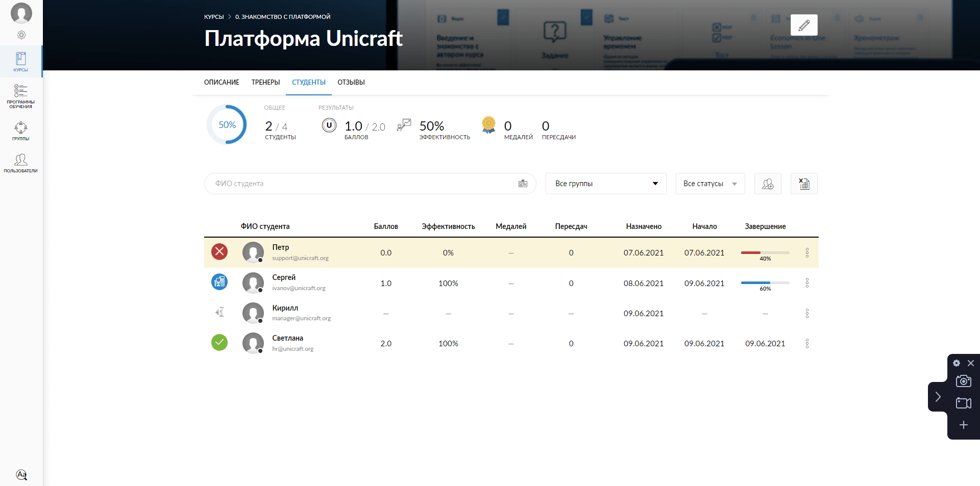Viewport: 980px width, 486px height.
Task: Click Петр's 40% completion progress bar
Action: tap(765, 253)
